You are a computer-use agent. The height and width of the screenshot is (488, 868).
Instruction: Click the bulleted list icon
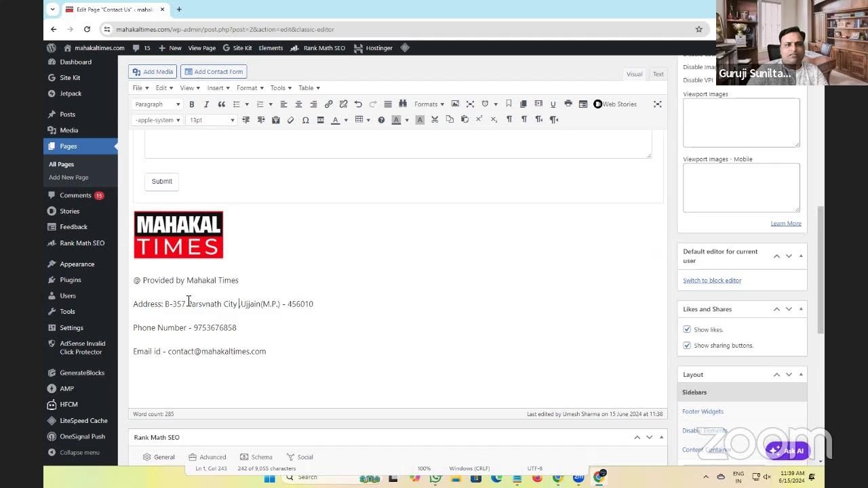click(x=237, y=104)
